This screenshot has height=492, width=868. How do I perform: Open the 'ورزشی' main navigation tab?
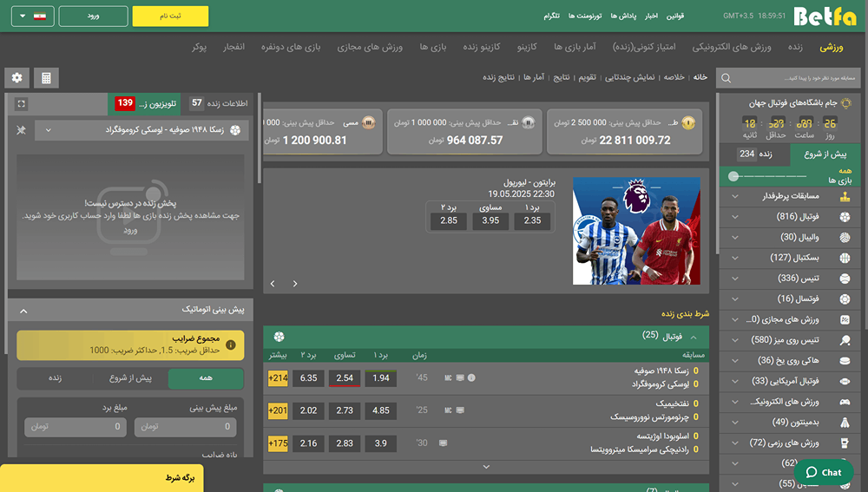pos(832,47)
